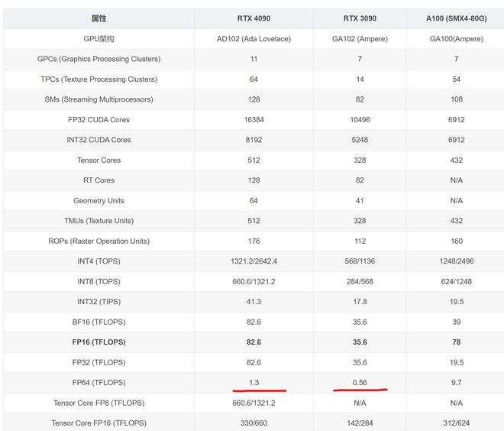Select the value 41.3
This screenshot has width=504, height=431.
coord(254,302)
